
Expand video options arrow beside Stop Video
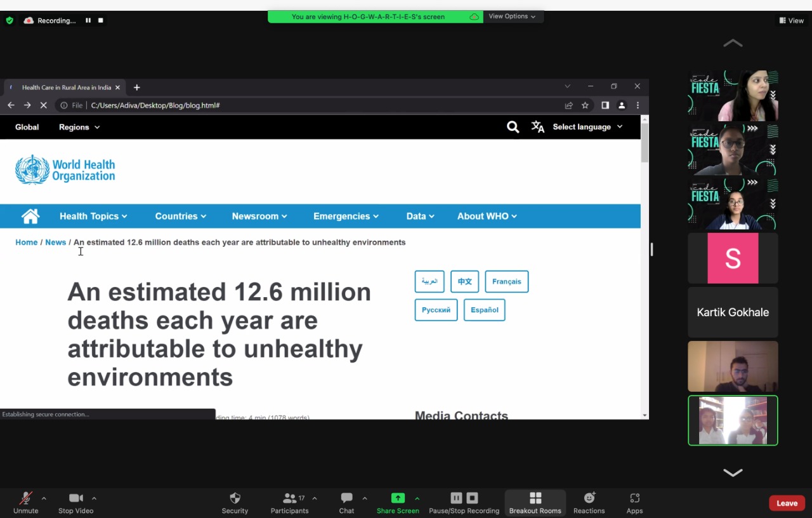click(x=94, y=498)
